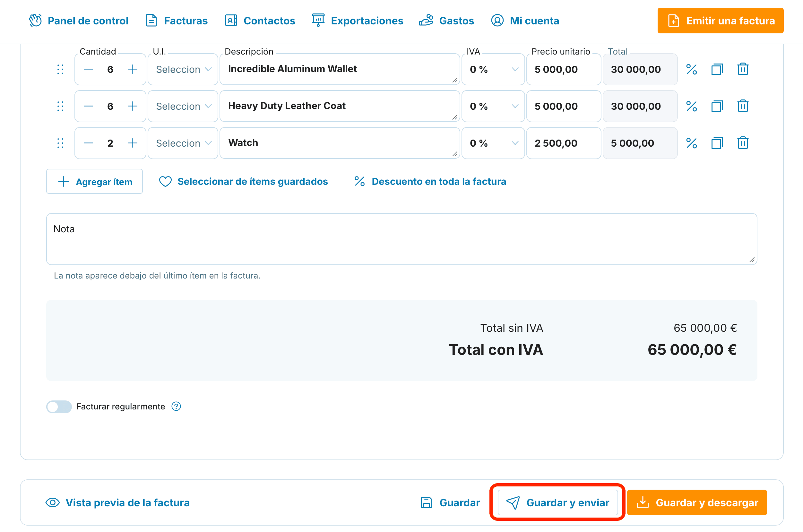This screenshot has height=532, width=803.
Task: Open help for Facturar regularmente
Action: click(x=176, y=406)
